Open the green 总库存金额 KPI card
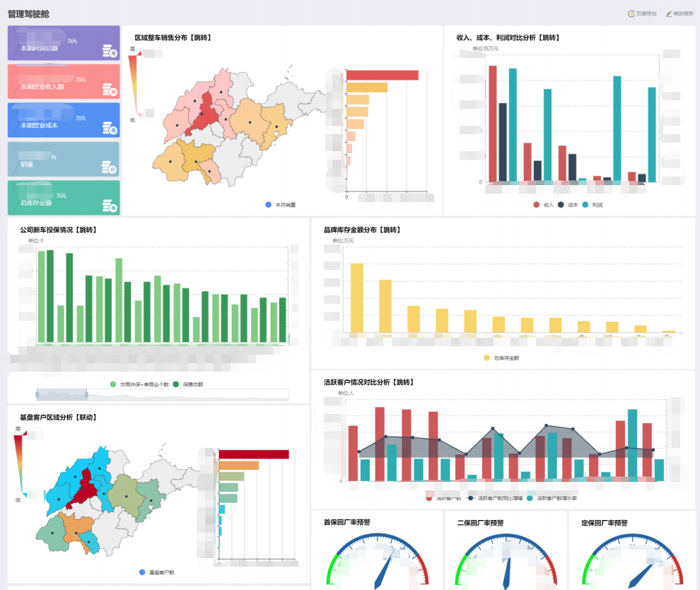The image size is (700, 590). coord(64,198)
